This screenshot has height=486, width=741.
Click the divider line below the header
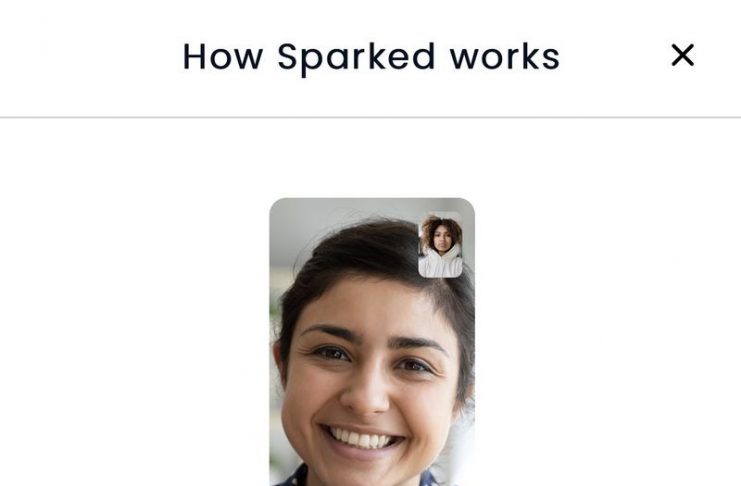(x=370, y=117)
